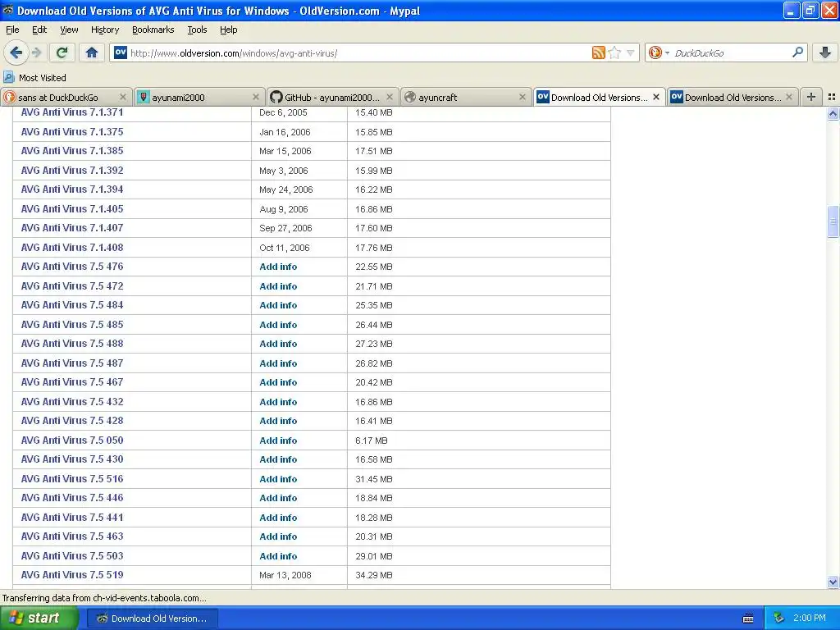
Task: Reload the current page
Action: pyautogui.click(x=62, y=52)
